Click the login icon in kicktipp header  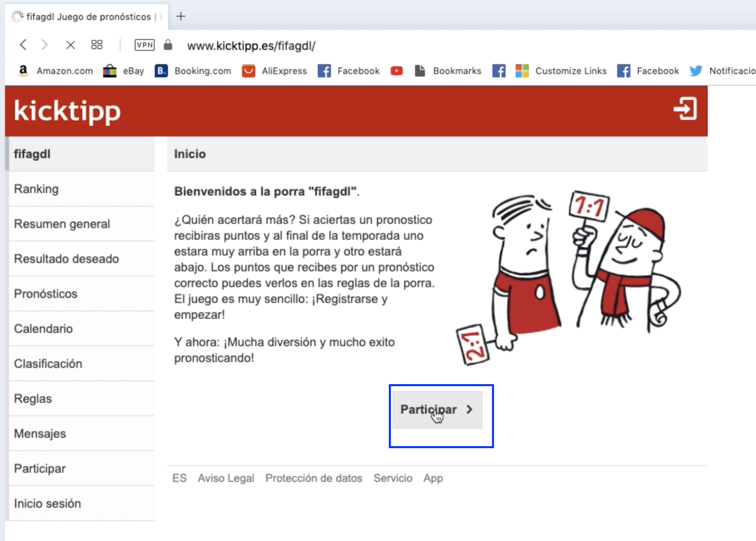click(685, 109)
